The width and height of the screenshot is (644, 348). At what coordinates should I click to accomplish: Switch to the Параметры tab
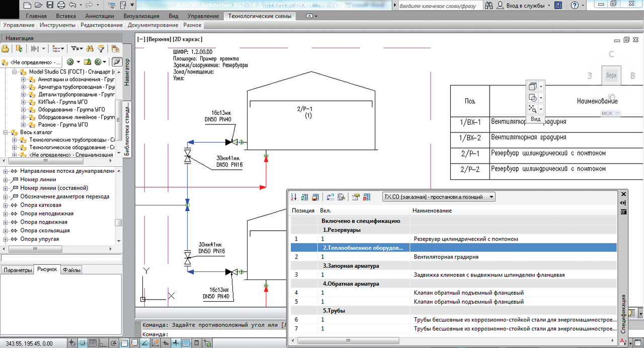(x=17, y=270)
